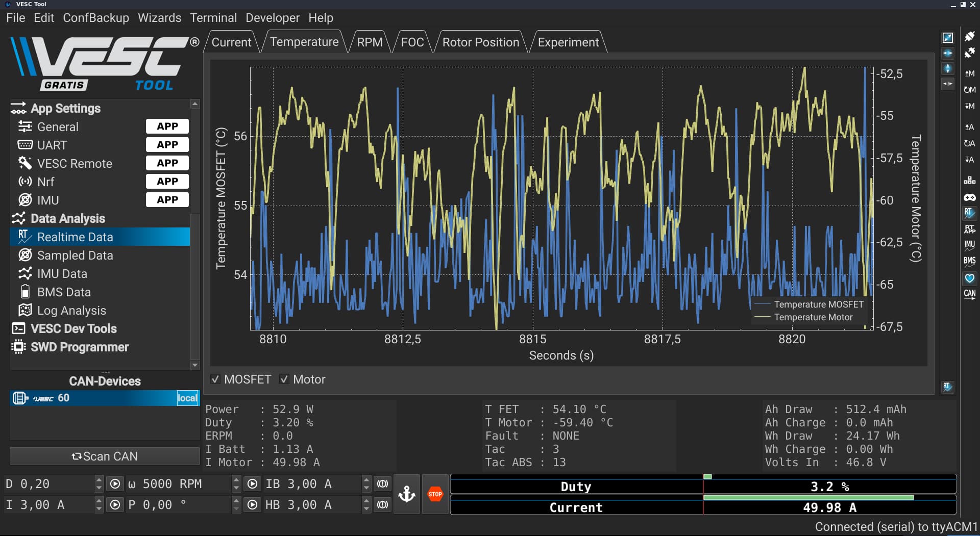The height and width of the screenshot is (536, 980).
Task: Click play button next to duty cycle field
Action: tap(115, 483)
